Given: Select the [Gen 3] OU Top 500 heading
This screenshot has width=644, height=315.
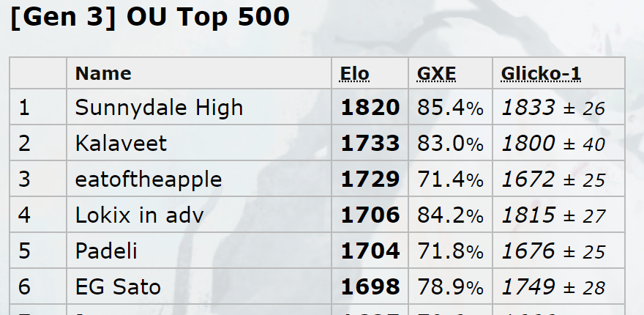Looking at the screenshot, I should (150, 17).
